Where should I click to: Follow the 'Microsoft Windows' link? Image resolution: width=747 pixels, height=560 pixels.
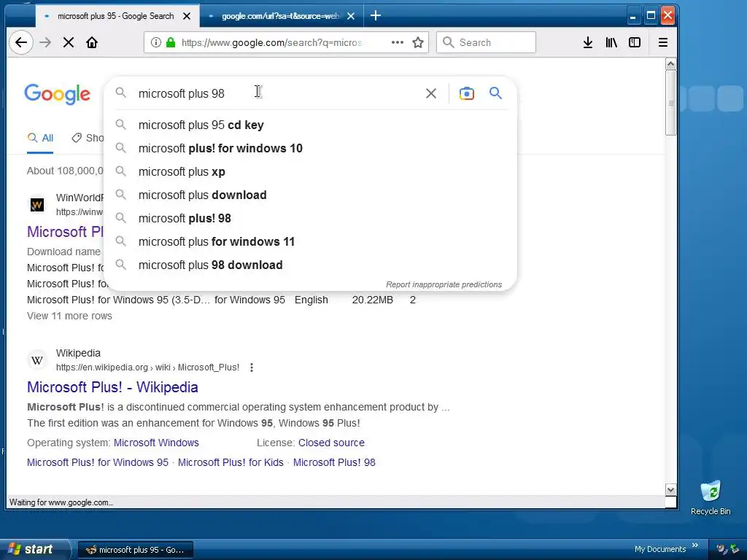click(156, 443)
